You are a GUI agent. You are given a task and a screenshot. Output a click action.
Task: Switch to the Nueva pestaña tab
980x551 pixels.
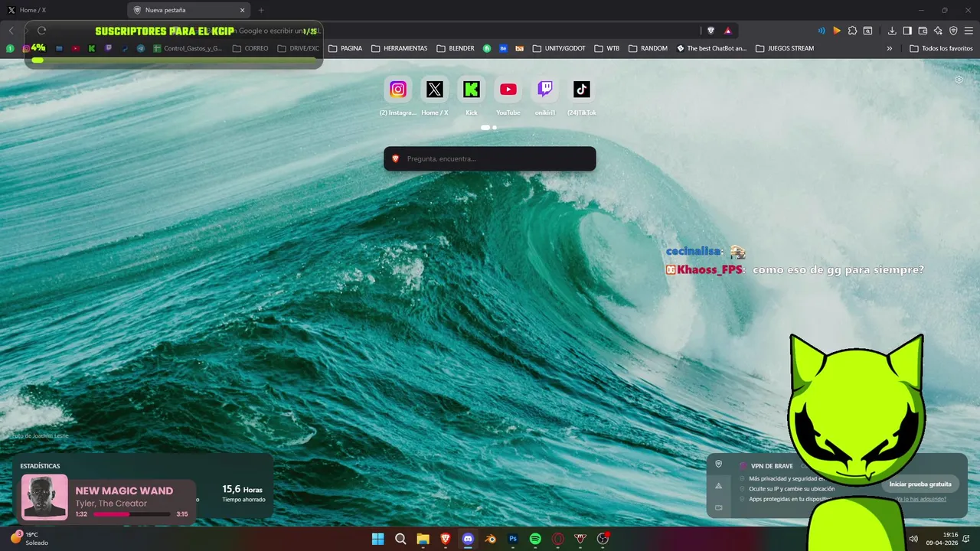189,10
